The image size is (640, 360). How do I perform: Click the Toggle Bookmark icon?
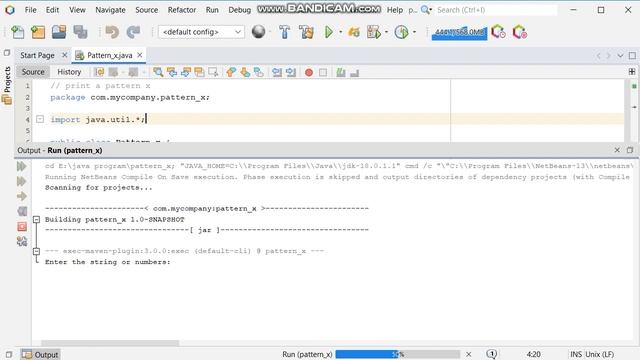(258, 72)
